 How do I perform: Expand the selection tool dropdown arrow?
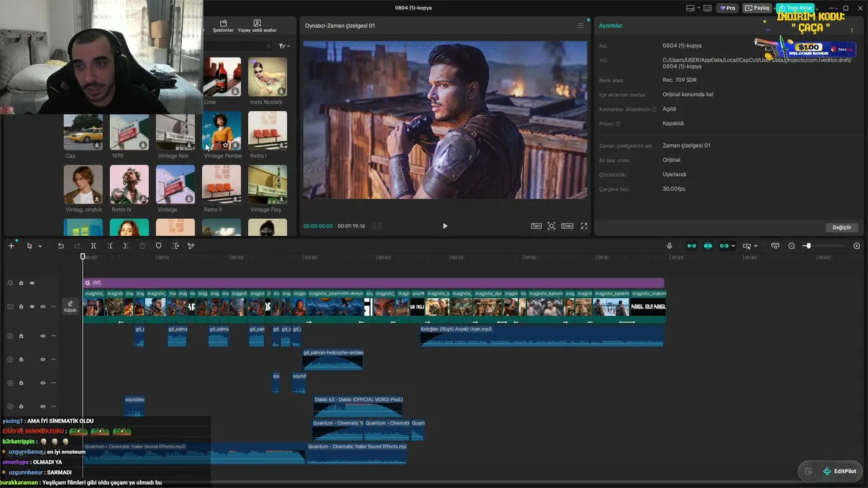pyautogui.click(x=40, y=247)
